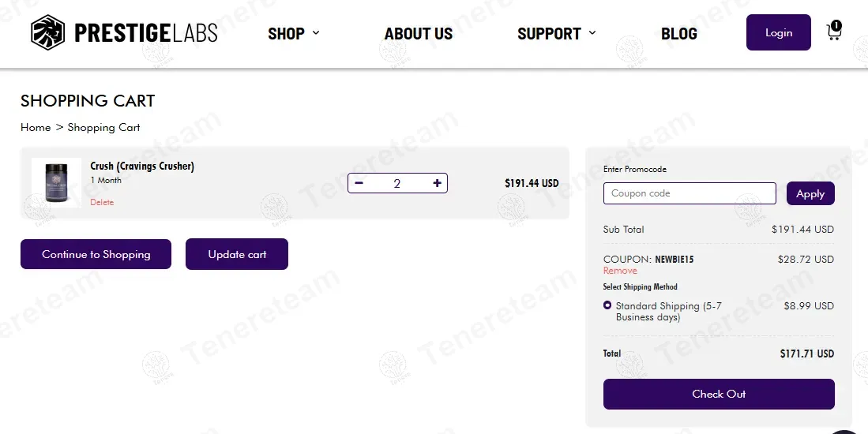The image size is (868, 434).
Task: Expand the Support dropdown menu
Action: click(557, 34)
